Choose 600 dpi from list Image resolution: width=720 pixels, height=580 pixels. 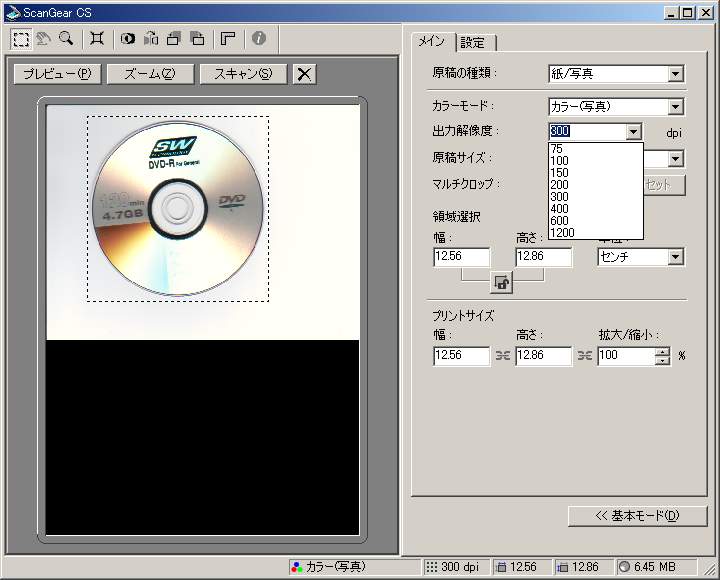tap(596, 221)
